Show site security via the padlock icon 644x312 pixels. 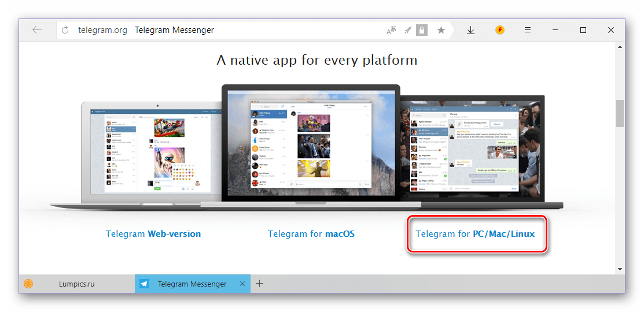tap(422, 30)
